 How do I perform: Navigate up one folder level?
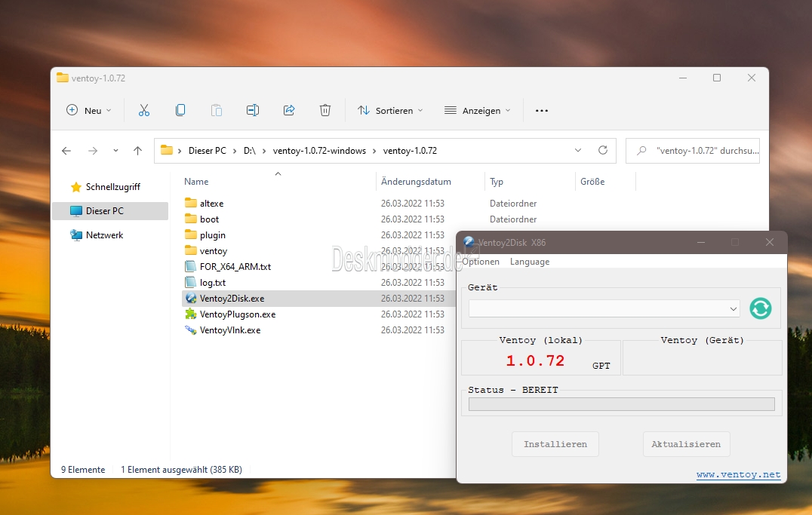click(x=137, y=151)
